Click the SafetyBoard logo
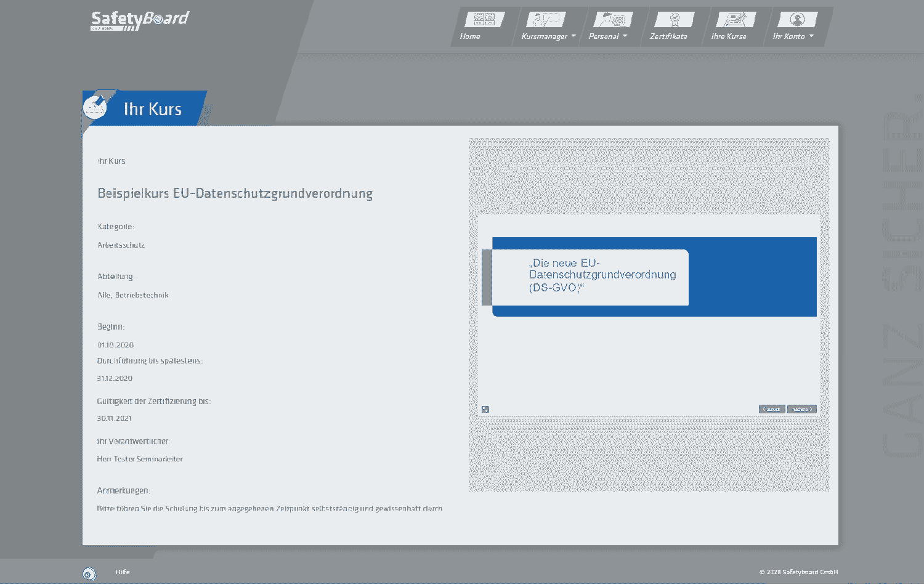Viewport: 924px width, 584px height. pyautogui.click(x=140, y=20)
